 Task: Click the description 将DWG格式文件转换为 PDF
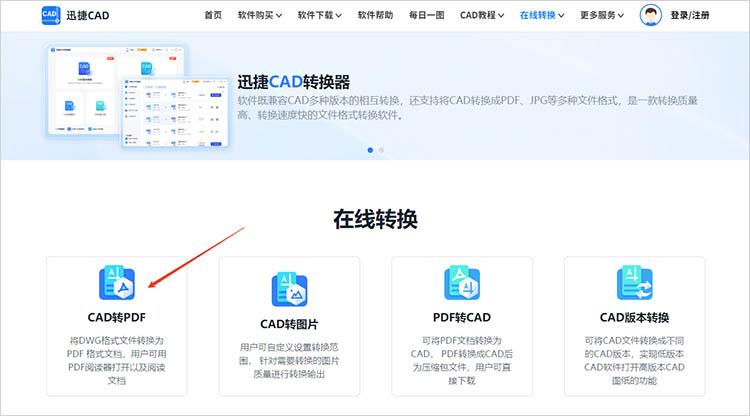pyautogui.click(x=117, y=361)
